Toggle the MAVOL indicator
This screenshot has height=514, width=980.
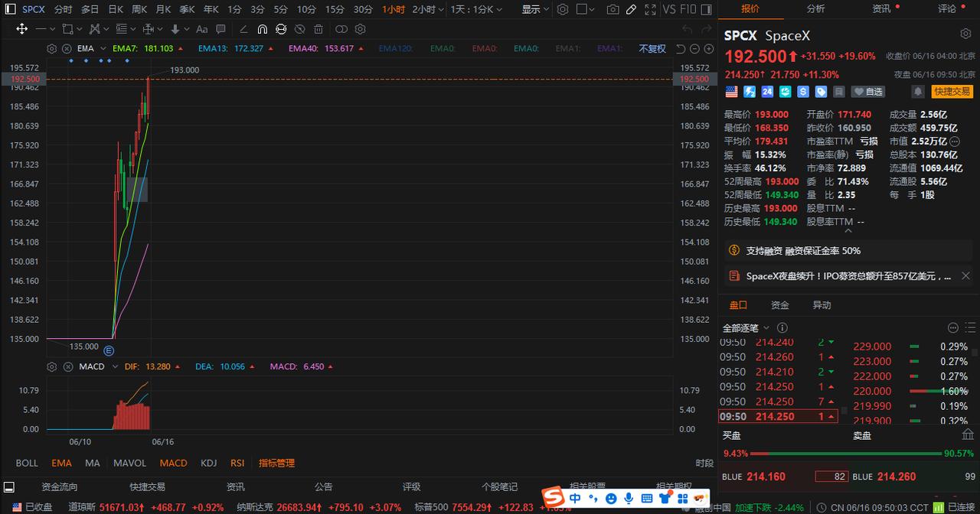129,463
